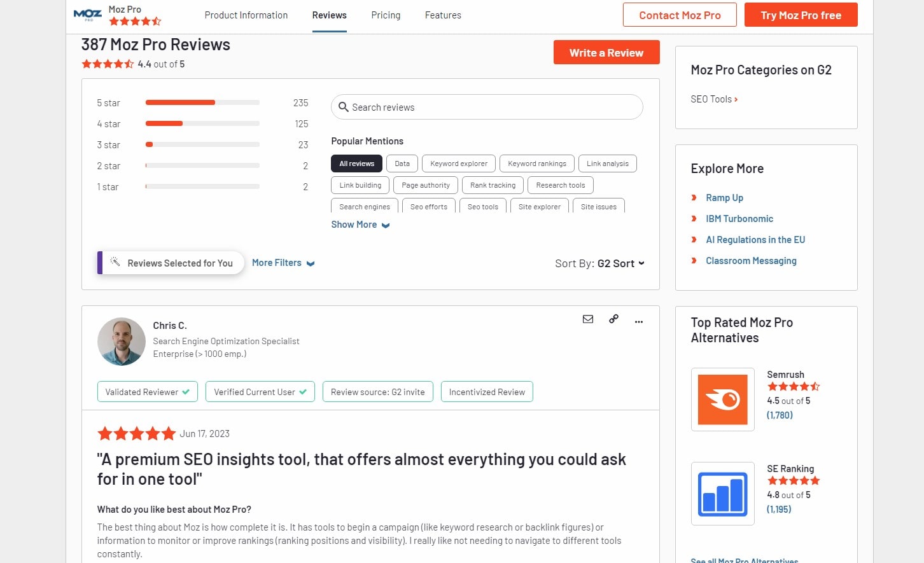Screen dimensions: 924x563
Task: Filter by Site explorer mention
Action: pos(540,206)
